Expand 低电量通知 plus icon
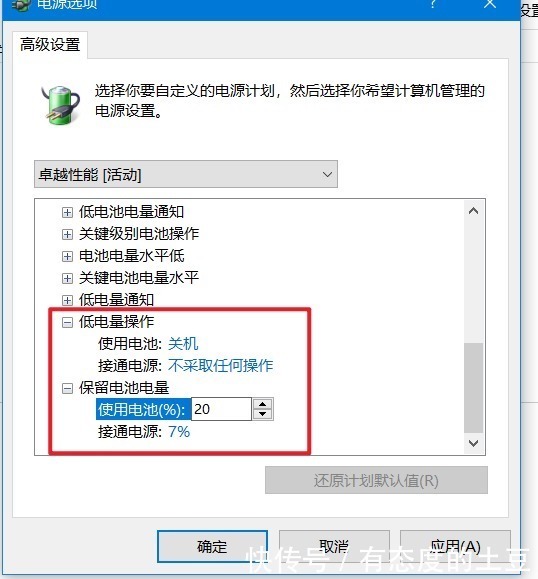Image resolution: width=538 pixels, height=579 pixels. tap(67, 300)
